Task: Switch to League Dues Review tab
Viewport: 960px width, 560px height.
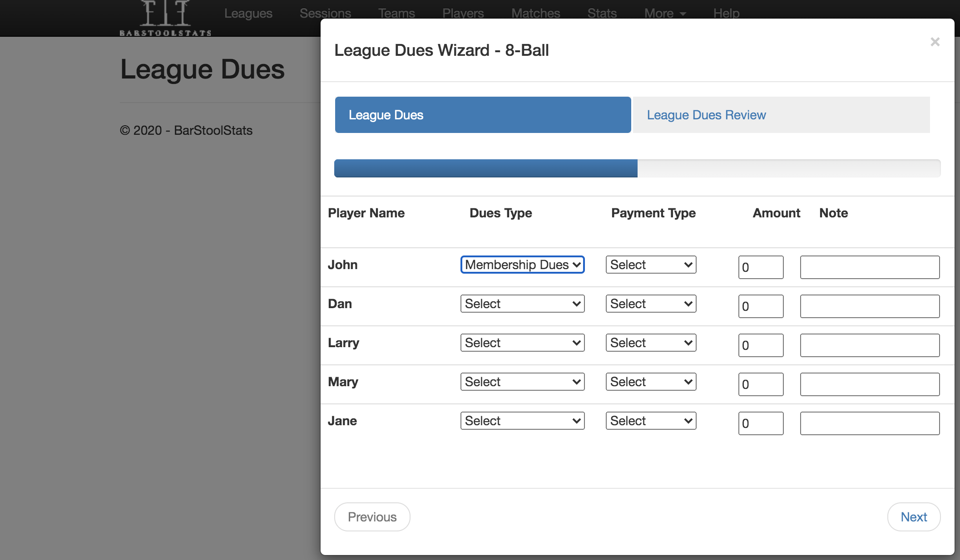Action: tap(781, 115)
